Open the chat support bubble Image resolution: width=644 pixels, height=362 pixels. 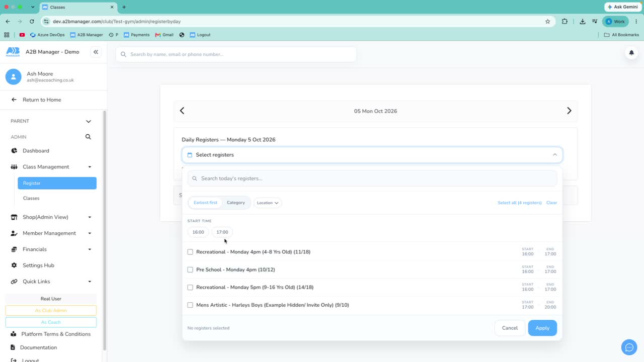pos(629,347)
